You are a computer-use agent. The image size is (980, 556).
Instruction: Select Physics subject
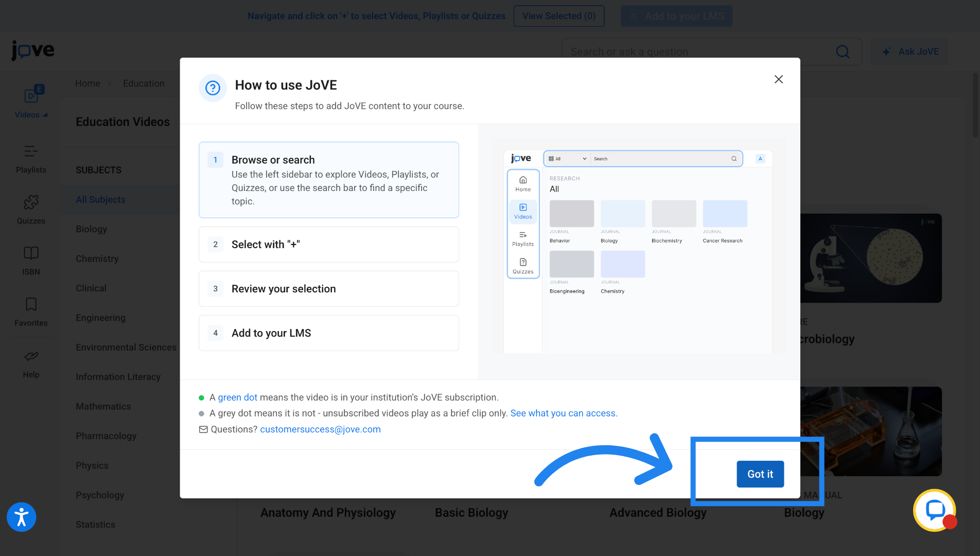(x=92, y=465)
